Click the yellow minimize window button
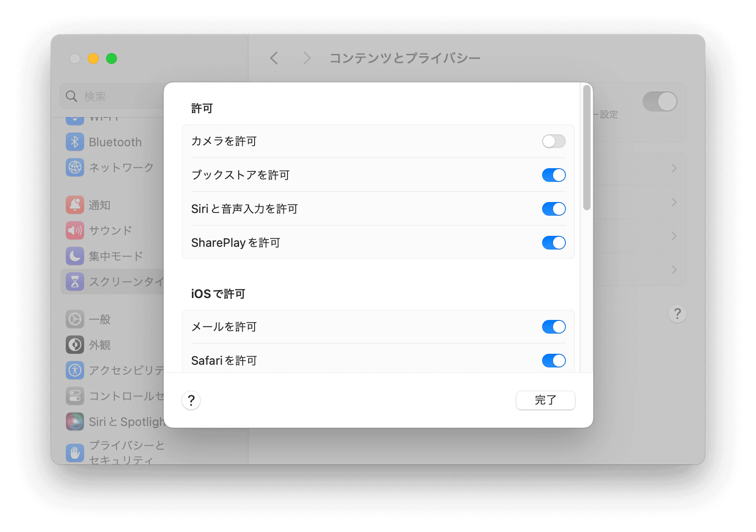 click(93, 59)
